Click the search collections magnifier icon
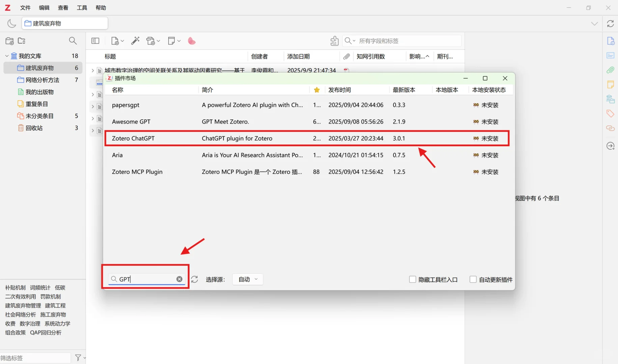The height and width of the screenshot is (364, 618). tap(73, 41)
